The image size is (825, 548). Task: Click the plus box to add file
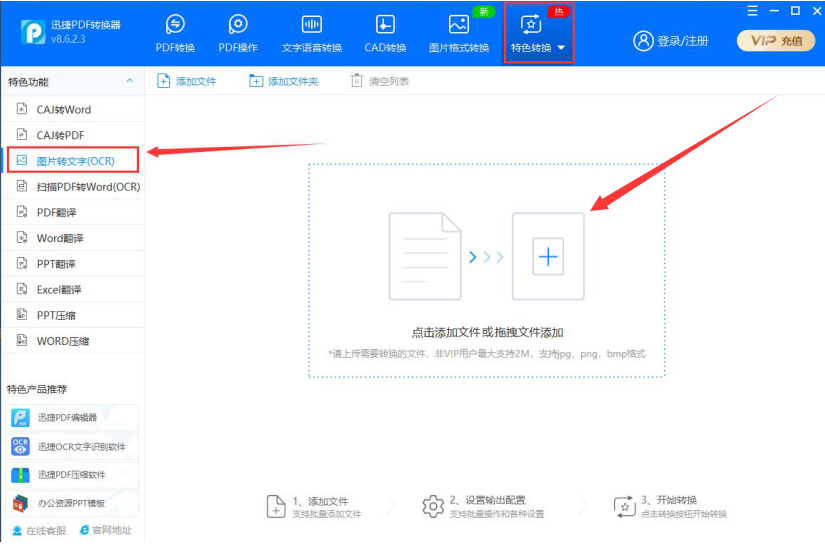coord(548,257)
